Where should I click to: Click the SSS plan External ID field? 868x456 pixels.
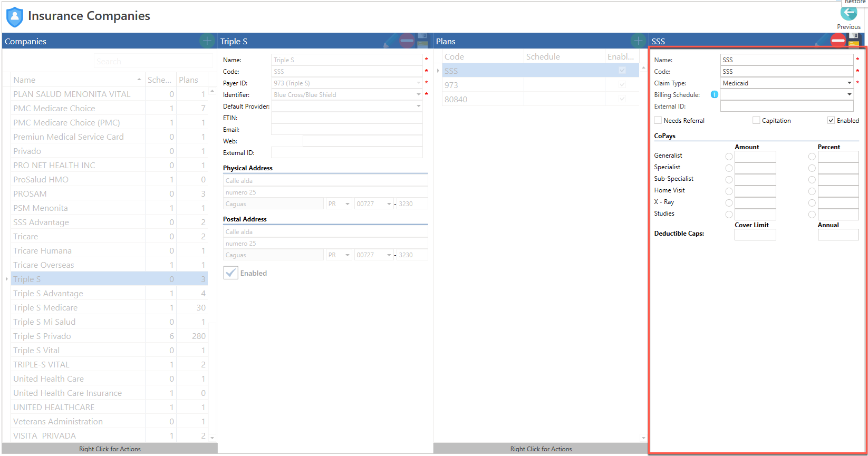click(x=786, y=106)
